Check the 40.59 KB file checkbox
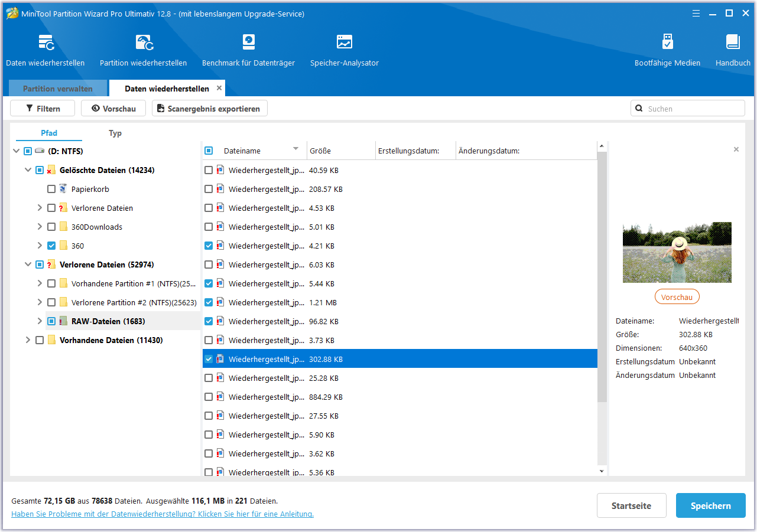The image size is (757, 532). tap(209, 170)
